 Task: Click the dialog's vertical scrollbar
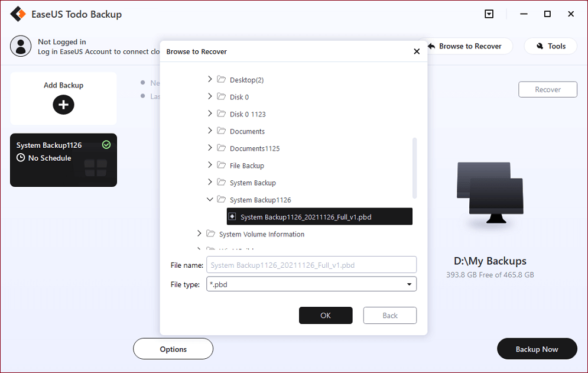tap(414, 168)
